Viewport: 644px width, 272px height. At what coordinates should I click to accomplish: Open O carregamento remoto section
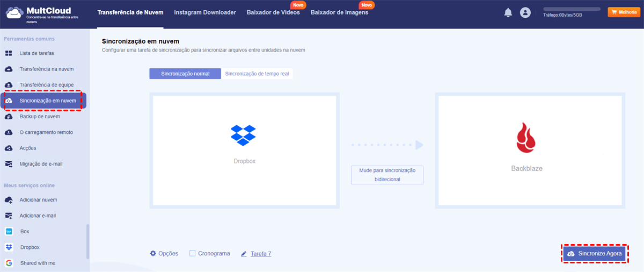click(x=46, y=132)
